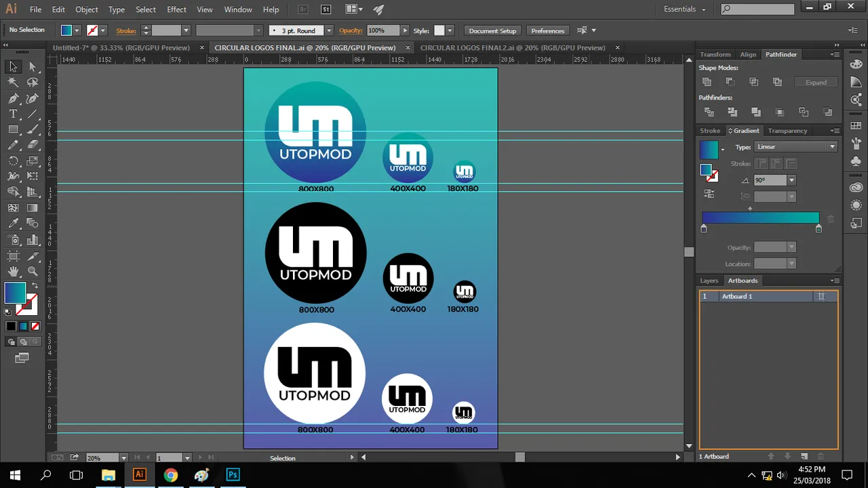This screenshot has width=868, height=488.
Task: Select the Gradient tool in toolbox
Action: tap(33, 208)
